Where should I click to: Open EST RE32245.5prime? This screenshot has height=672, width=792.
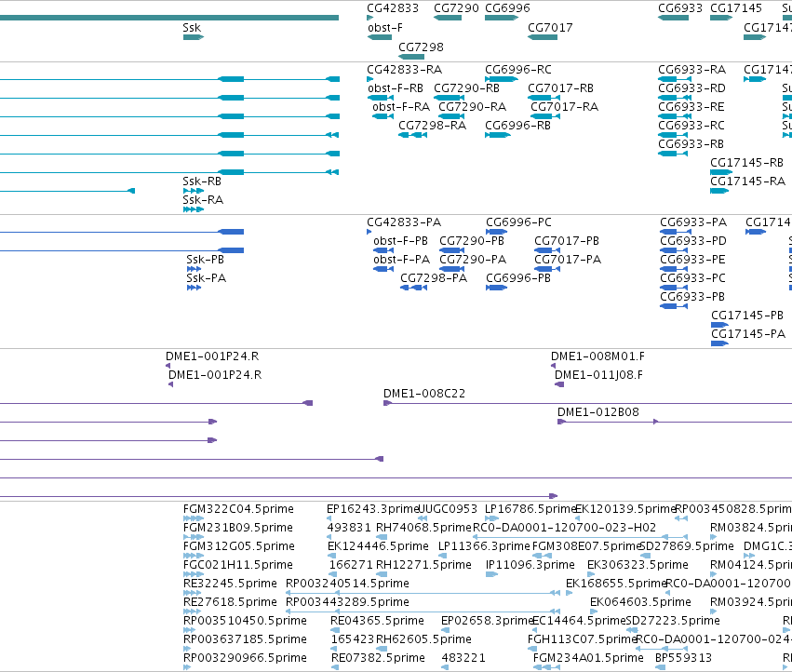click(230, 585)
